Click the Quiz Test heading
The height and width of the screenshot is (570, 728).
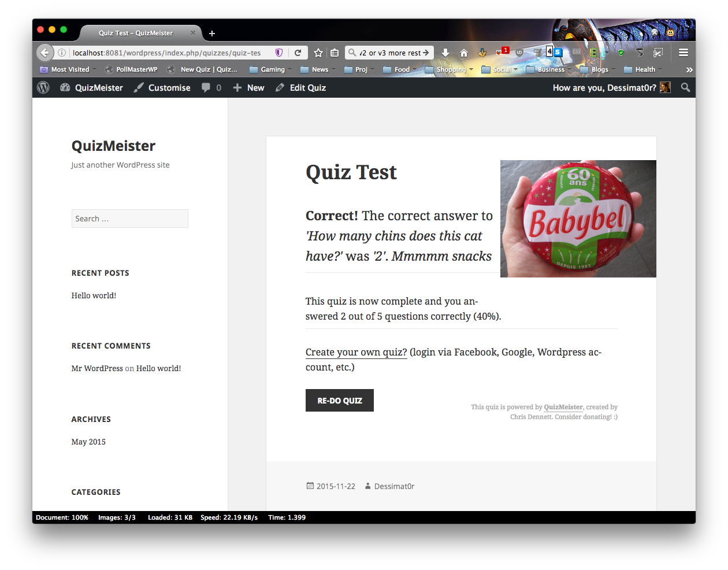click(x=351, y=172)
